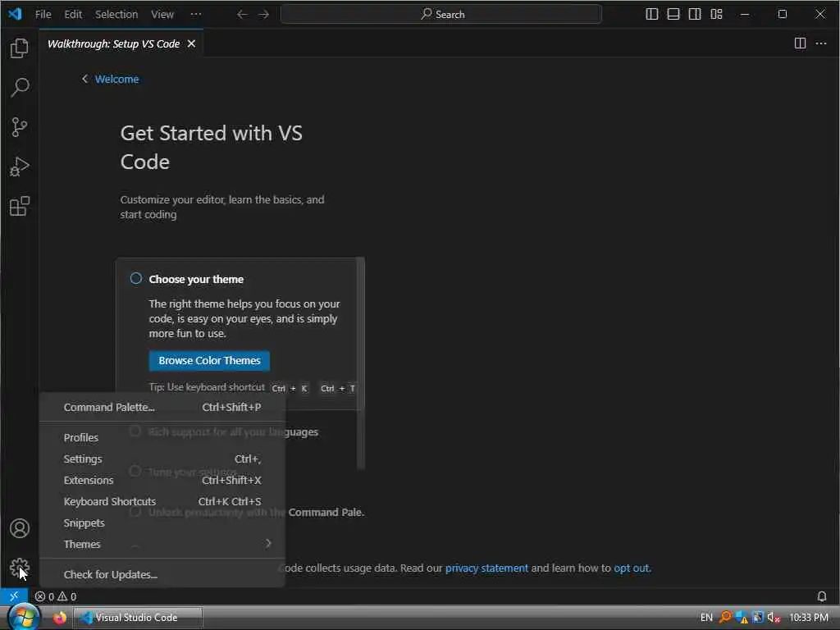Screen dimensions: 840x630
Task: Open Extensions view in activity bar
Action: (x=20, y=206)
